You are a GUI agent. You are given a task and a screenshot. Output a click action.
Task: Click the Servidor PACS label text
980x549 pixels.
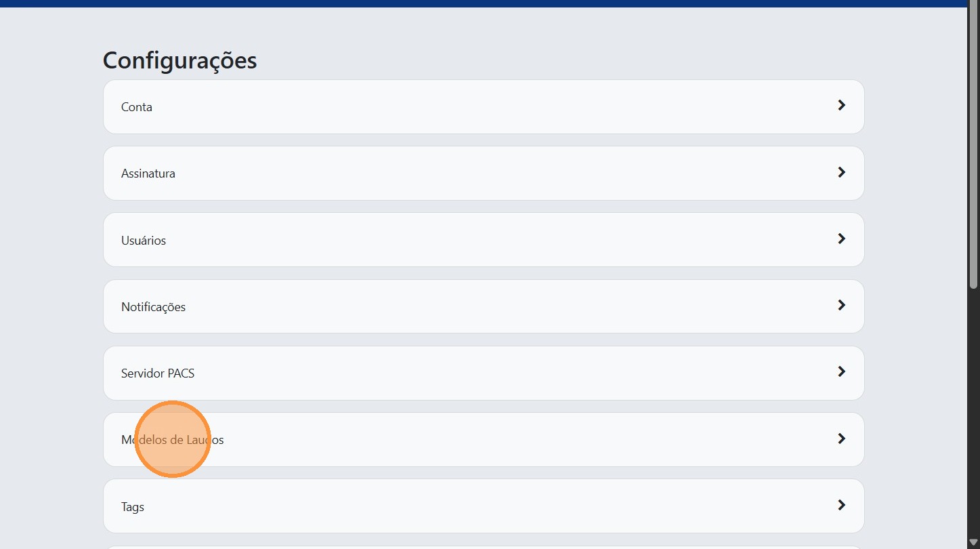coord(157,373)
